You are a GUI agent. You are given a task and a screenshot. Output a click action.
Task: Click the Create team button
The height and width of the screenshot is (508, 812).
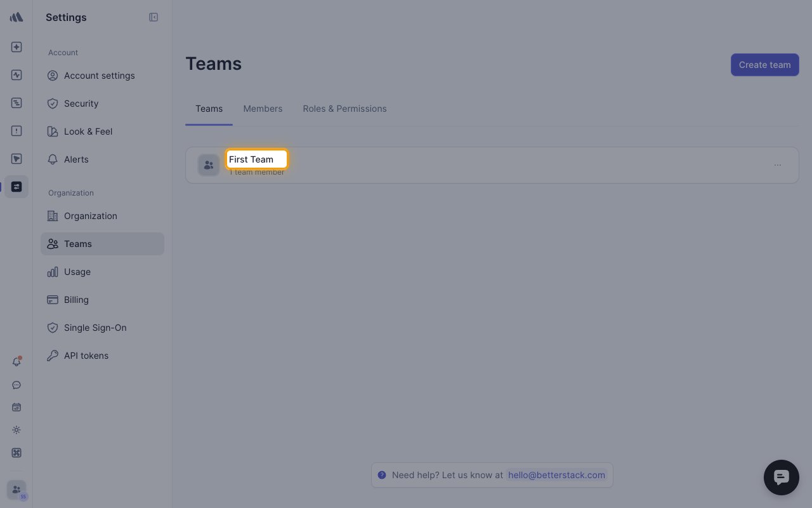764,65
